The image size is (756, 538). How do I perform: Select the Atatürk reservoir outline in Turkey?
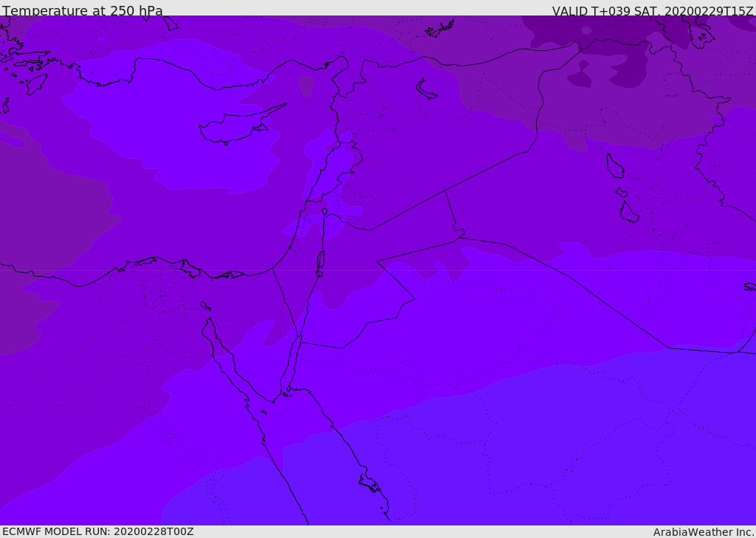click(440, 30)
